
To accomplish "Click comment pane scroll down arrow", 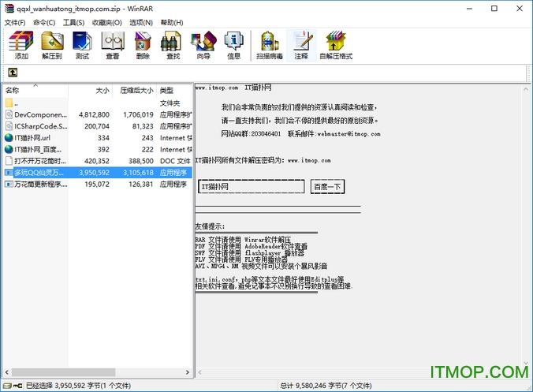I will pos(527,363).
